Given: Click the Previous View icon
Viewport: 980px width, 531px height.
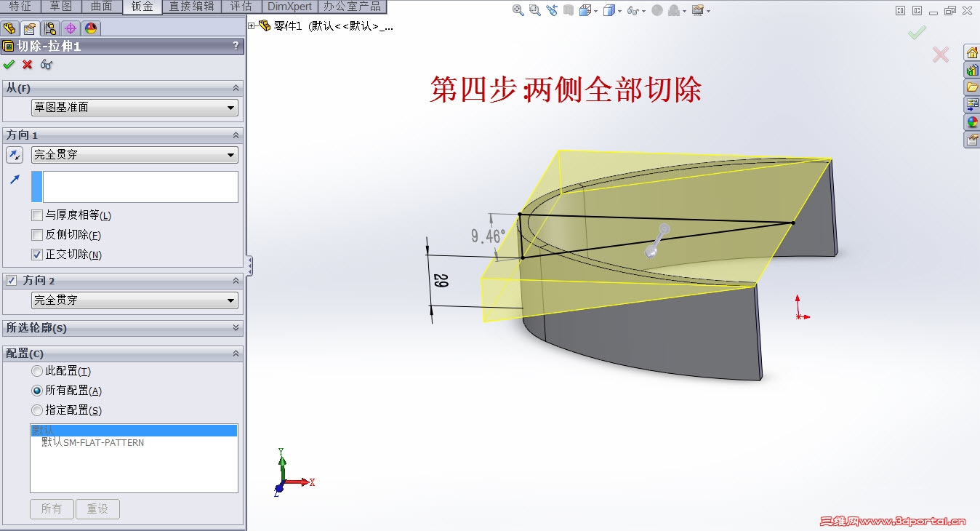Looking at the screenshot, I should (552, 10).
